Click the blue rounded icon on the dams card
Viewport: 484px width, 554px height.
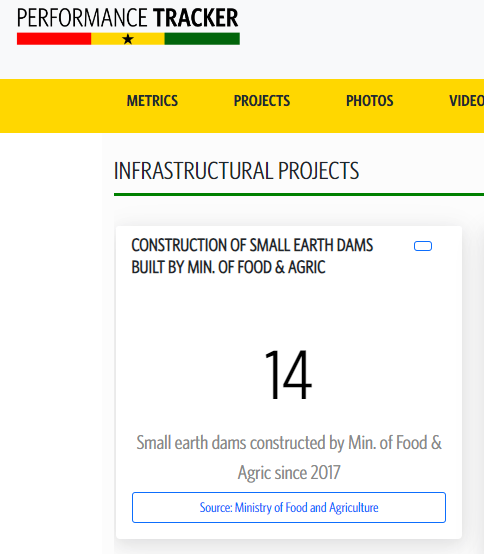pyautogui.click(x=423, y=246)
